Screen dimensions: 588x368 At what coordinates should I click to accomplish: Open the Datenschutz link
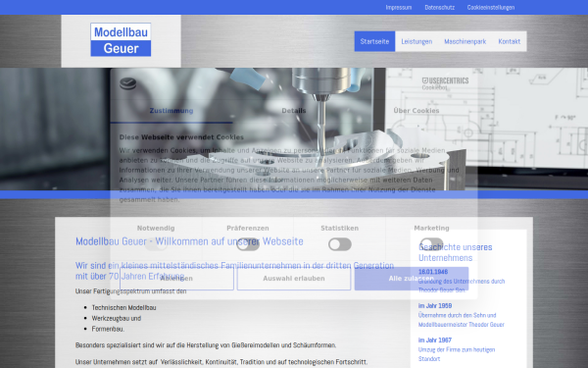[x=439, y=8]
